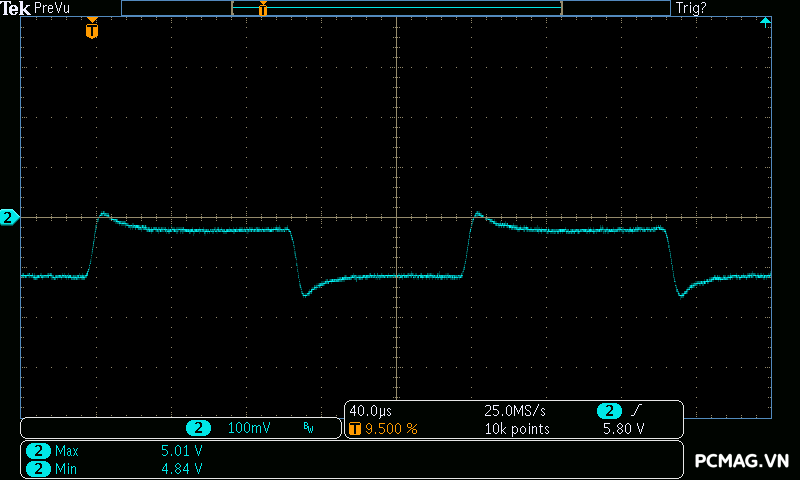Click the PCMAG.VN watermark
This screenshot has height=480, width=800.
click(742, 461)
